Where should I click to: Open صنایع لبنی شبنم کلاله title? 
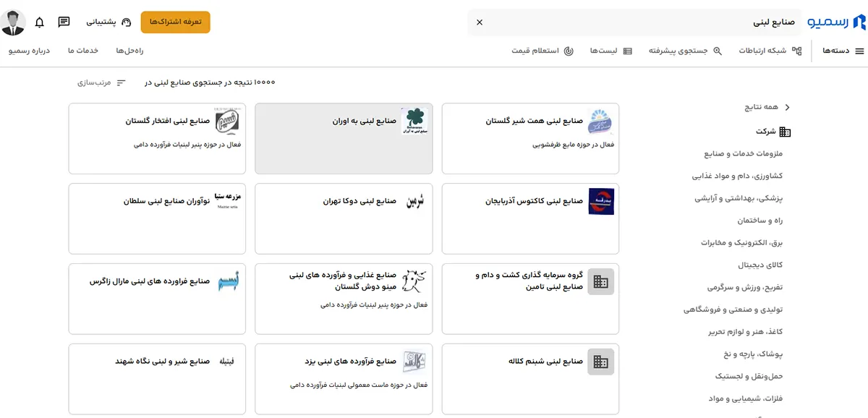pyautogui.click(x=545, y=361)
